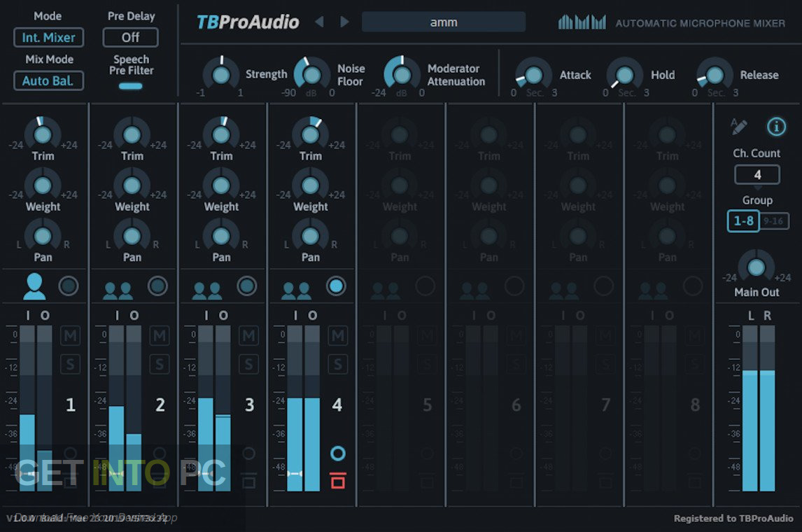Click channel 2 Trim knob

(132, 134)
